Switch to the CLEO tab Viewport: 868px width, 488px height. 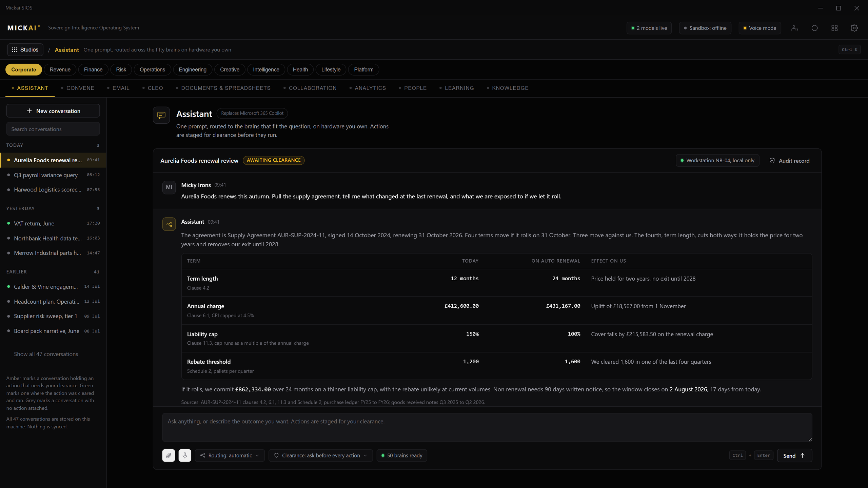pos(153,88)
